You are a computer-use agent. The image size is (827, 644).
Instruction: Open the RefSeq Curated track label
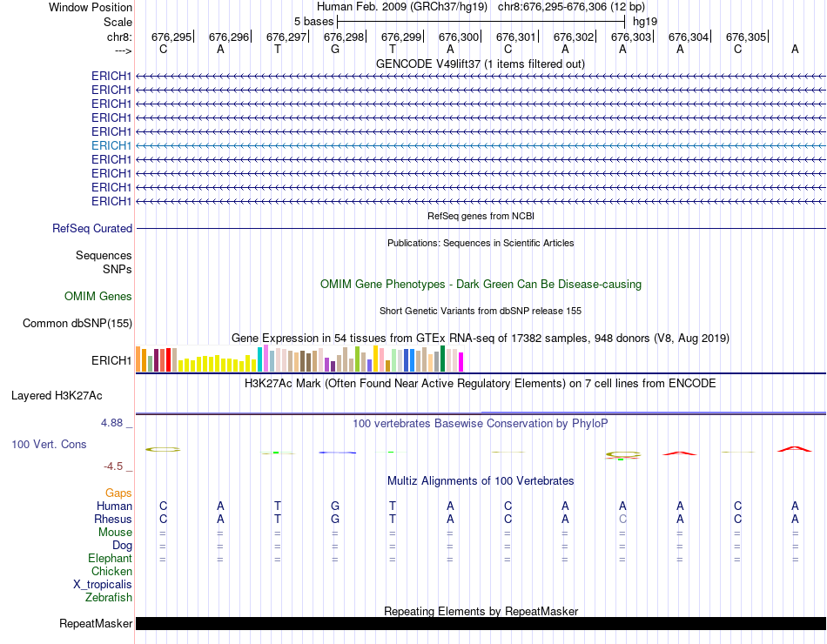click(92, 228)
